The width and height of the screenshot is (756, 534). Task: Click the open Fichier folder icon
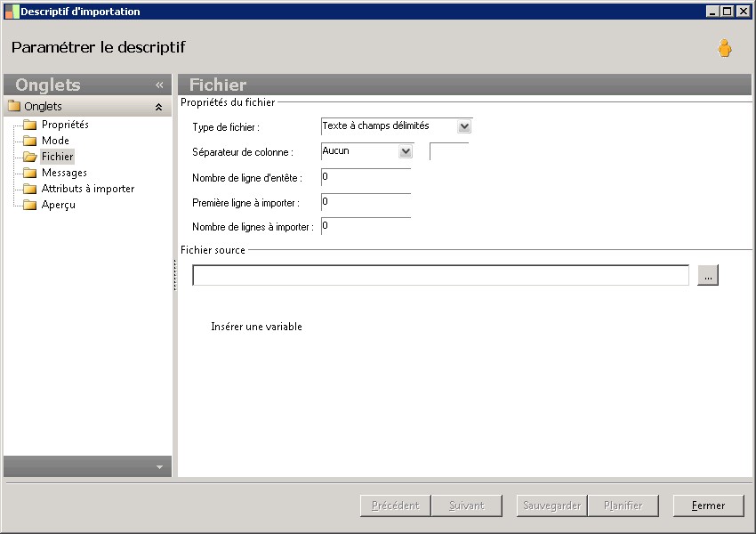30,157
